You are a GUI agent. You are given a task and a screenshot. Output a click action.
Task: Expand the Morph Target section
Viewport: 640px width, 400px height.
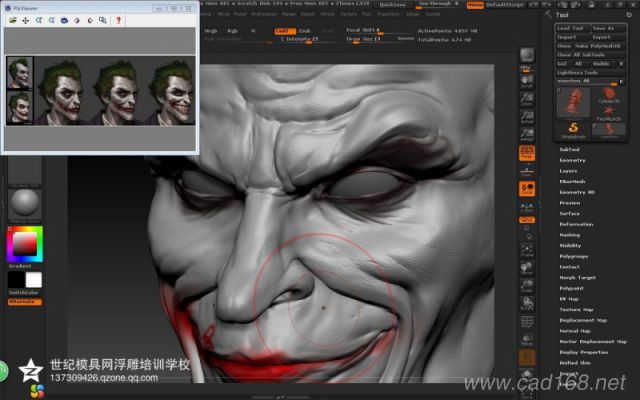(x=578, y=277)
